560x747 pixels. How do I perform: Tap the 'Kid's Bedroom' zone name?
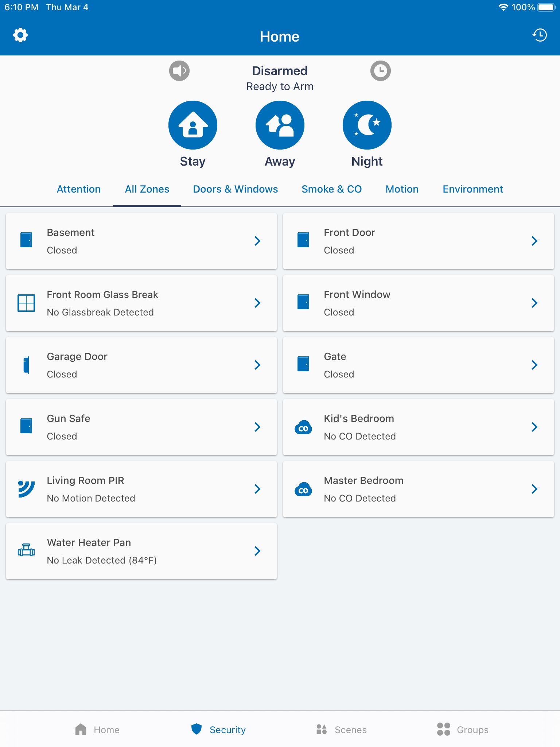[359, 419]
